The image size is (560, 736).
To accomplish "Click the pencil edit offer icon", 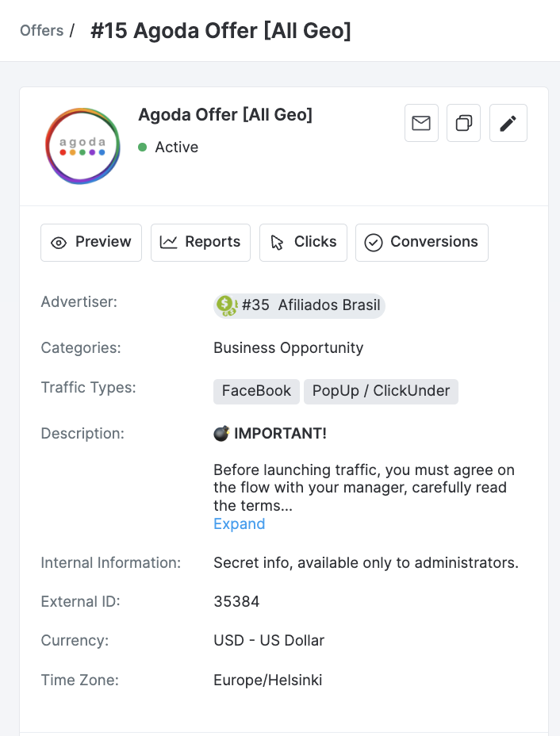I will pos(508,123).
